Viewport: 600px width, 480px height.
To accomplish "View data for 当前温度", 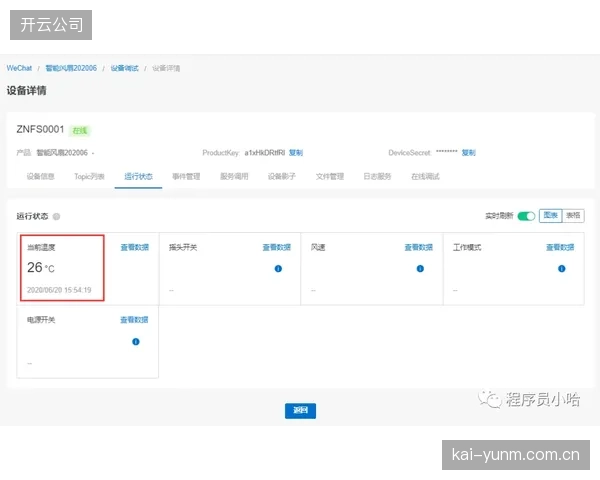I will 135,247.
